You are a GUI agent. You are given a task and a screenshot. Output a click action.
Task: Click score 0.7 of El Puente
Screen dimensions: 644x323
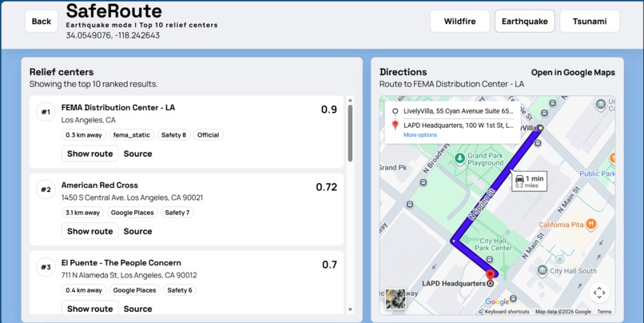[329, 265]
